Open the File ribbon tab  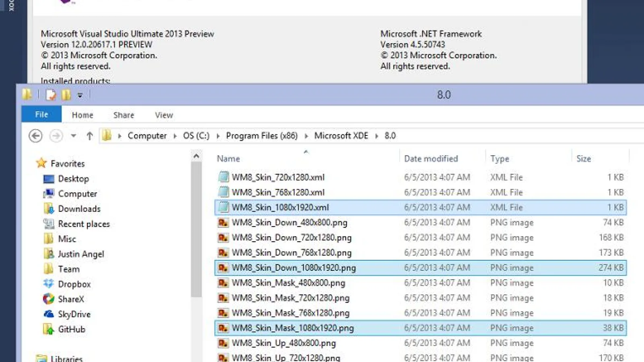pos(41,115)
